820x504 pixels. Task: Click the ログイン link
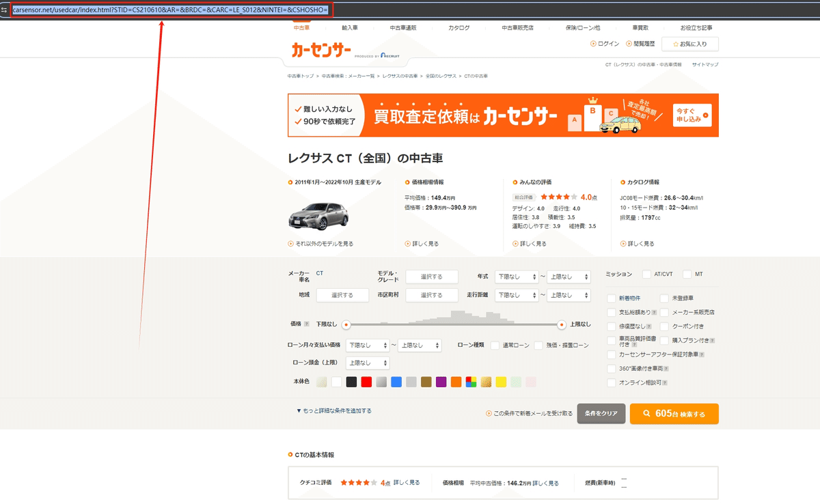pos(605,44)
